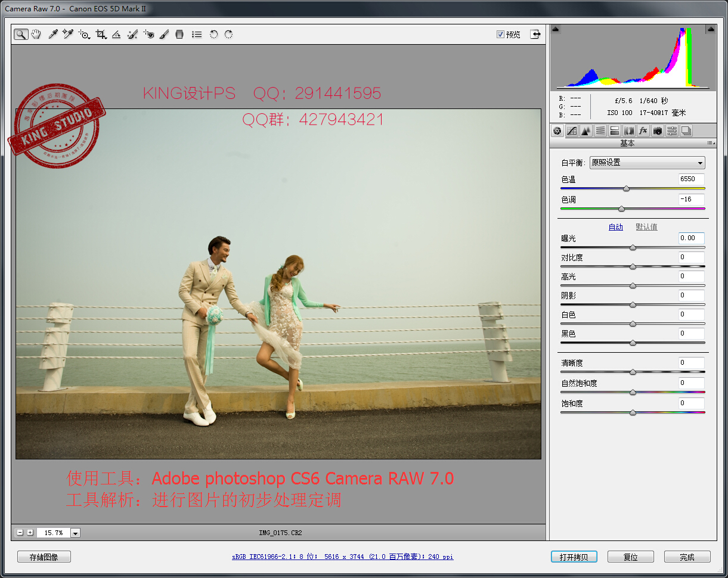This screenshot has width=728, height=578.
Task: Choose the Spot Removal tool
Action: [x=132, y=35]
